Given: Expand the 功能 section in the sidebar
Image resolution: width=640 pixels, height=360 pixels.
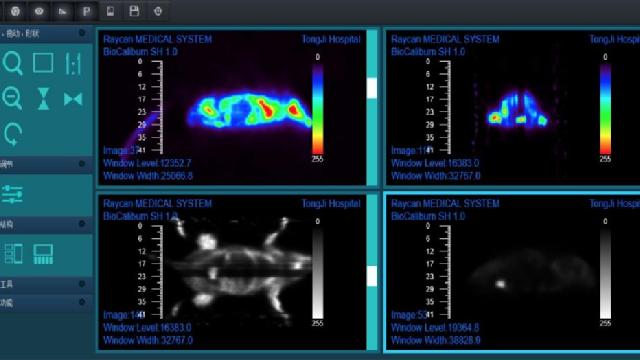Looking at the screenshot, I should 82,302.
